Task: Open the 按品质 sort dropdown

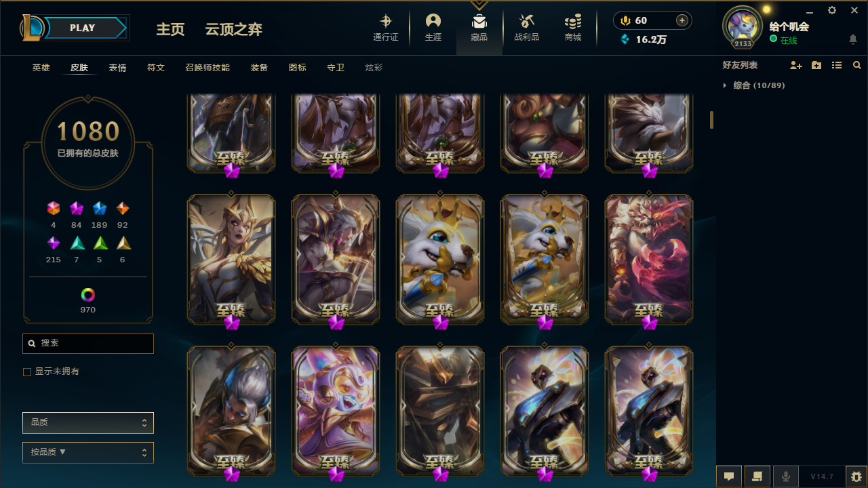Action: pyautogui.click(x=88, y=452)
